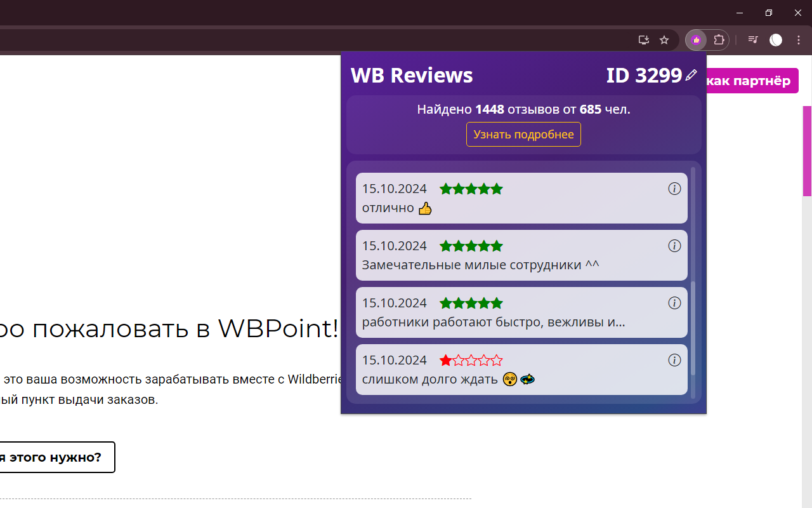Click the WB Reviews extension icon in toolbar
The width and height of the screenshot is (812, 508).
tap(697, 40)
